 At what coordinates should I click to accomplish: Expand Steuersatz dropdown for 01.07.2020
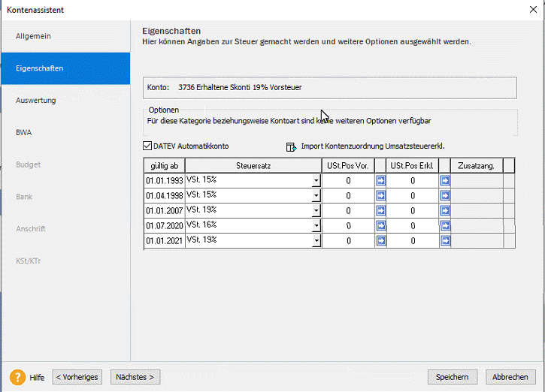316,226
